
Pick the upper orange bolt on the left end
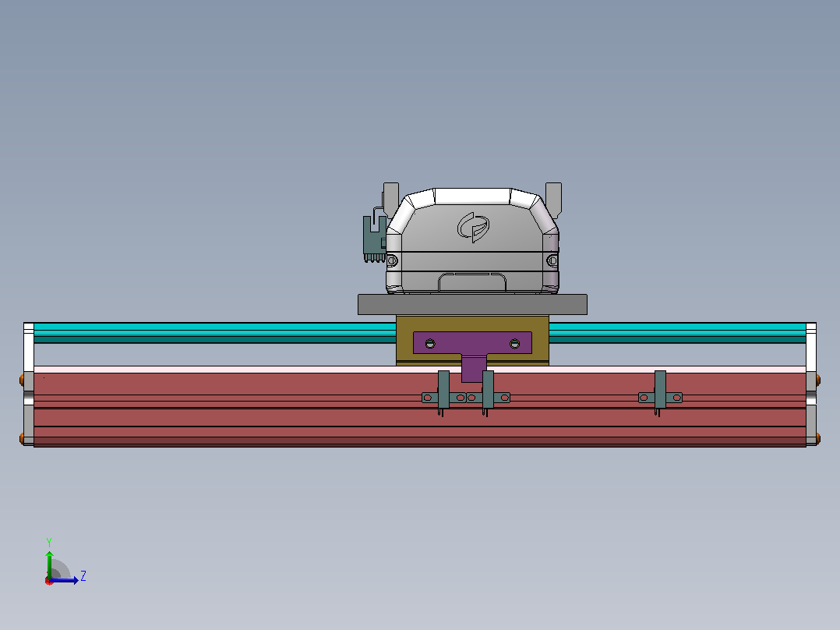coord(22,380)
